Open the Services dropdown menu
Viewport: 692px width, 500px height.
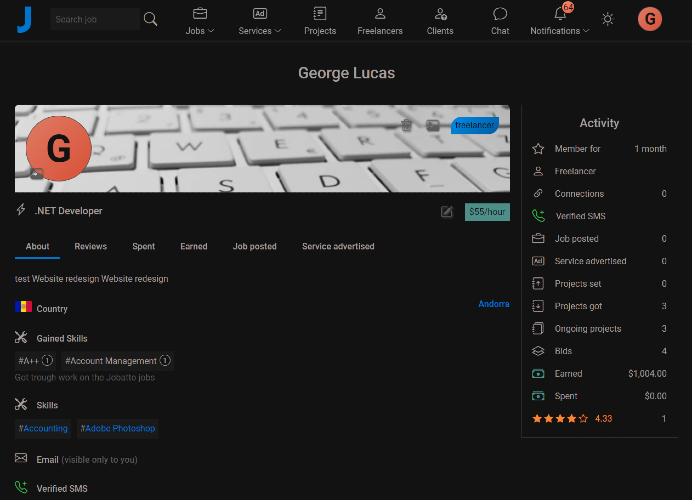click(260, 21)
